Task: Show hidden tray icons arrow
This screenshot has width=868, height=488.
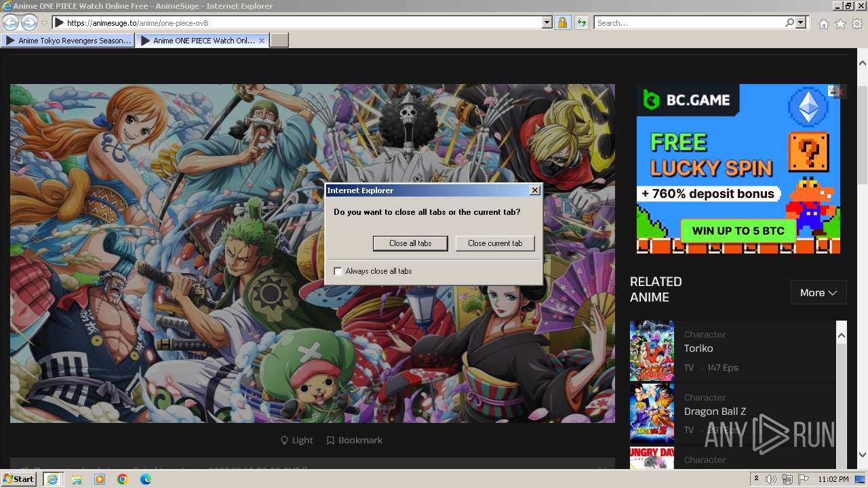Action: click(x=756, y=479)
